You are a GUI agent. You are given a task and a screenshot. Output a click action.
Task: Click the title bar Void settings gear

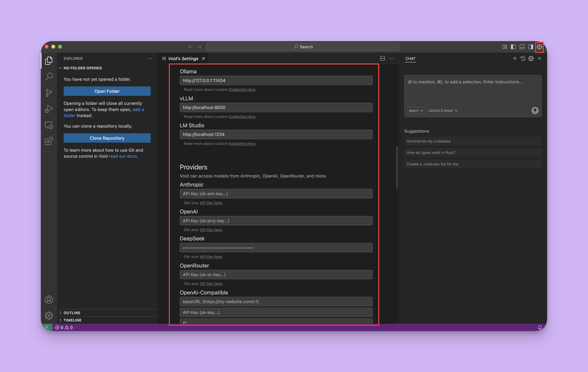pyautogui.click(x=539, y=47)
